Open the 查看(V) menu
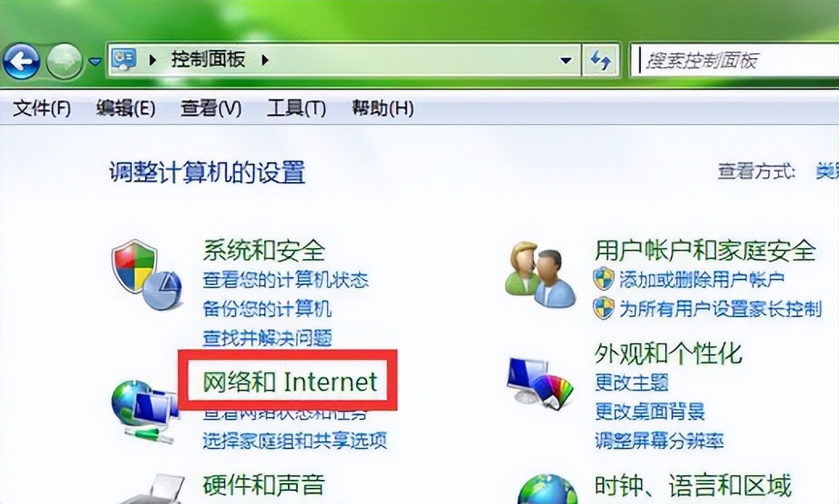 (x=211, y=109)
